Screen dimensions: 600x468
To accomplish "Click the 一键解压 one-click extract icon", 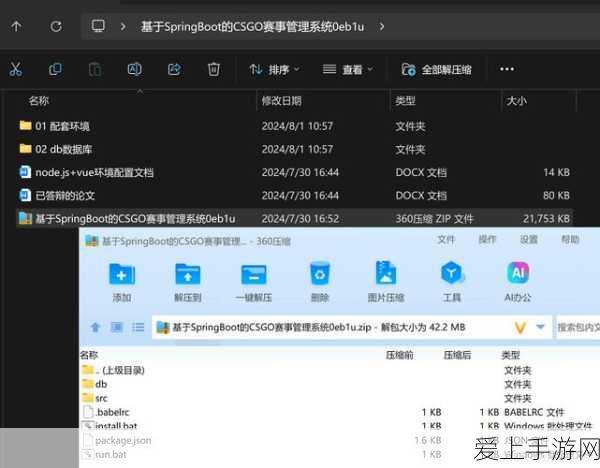I will click(x=254, y=282).
